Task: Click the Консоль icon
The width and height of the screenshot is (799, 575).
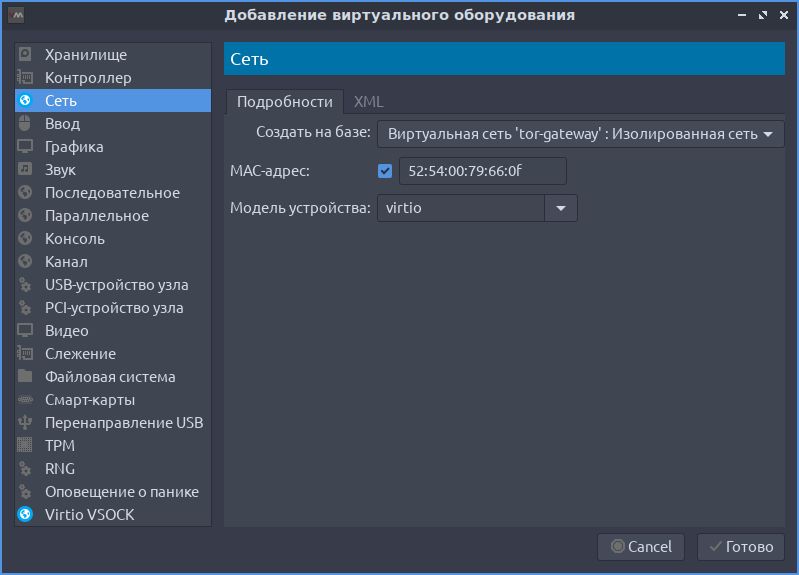Action: click(x=25, y=238)
